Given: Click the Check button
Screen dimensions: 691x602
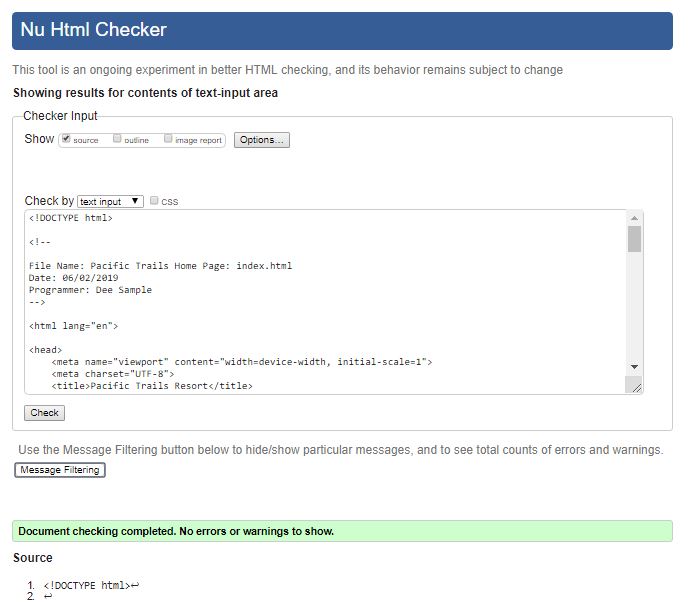Looking at the screenshot, I should (45, 413).
